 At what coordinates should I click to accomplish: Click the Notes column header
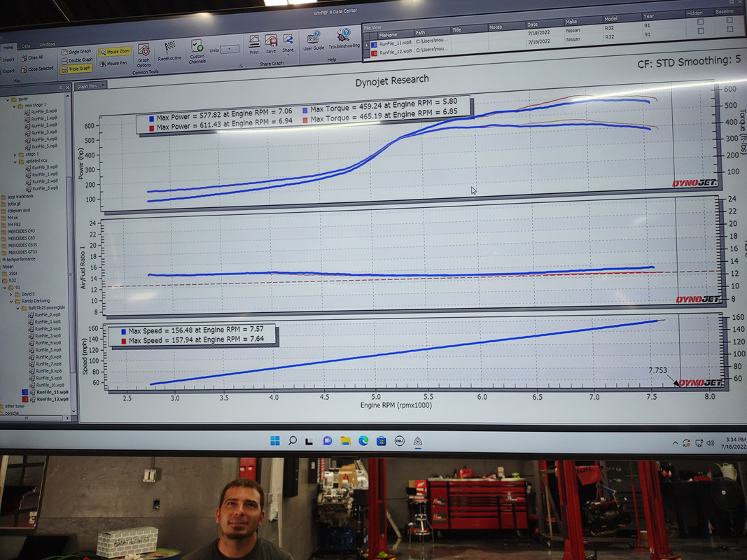[x=506, y=27]
